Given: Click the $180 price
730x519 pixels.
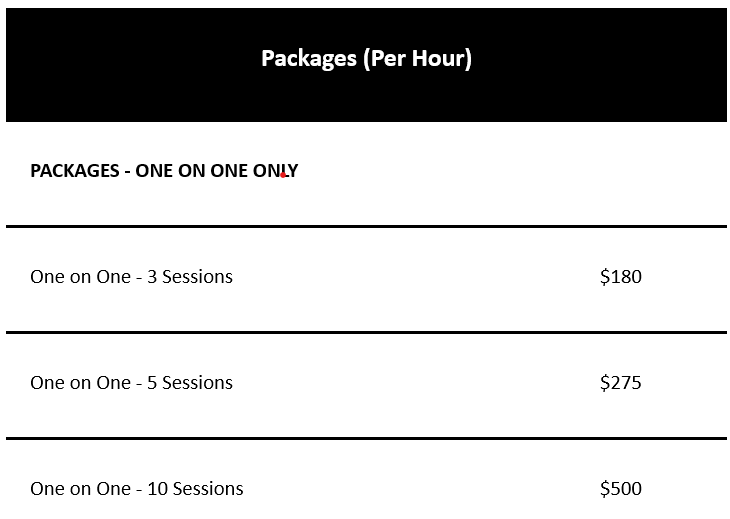Looking at the screenshot, I should 621,277.
